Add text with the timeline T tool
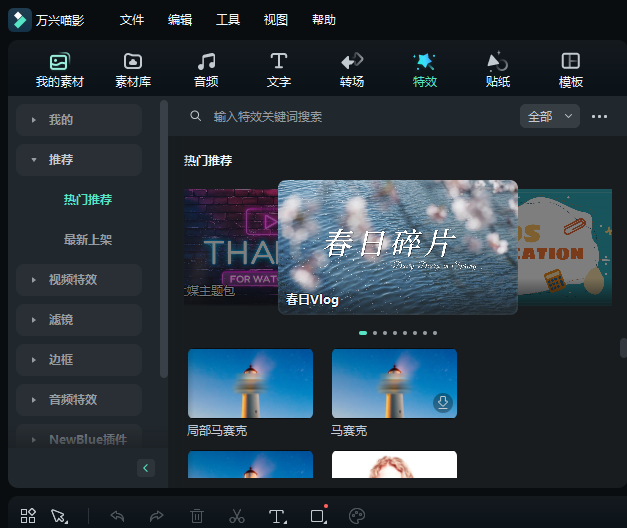Screen dimensions: 627x528 point(278,516)
